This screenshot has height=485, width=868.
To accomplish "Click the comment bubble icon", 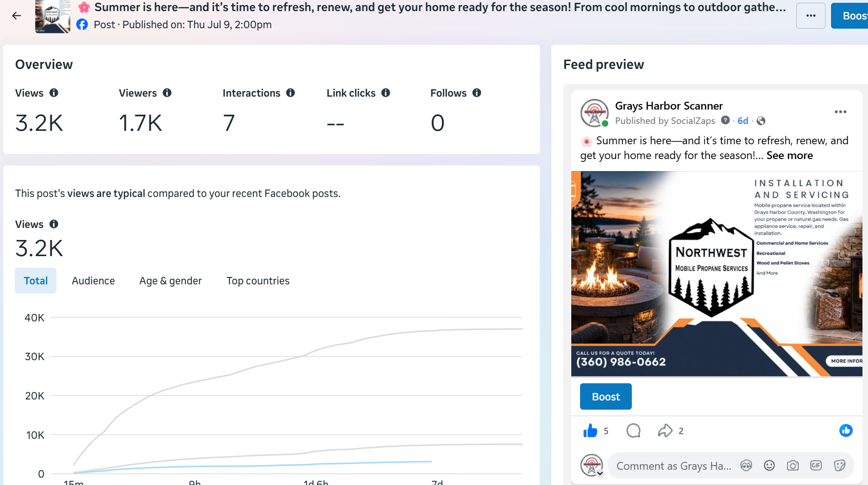I will tap(633, 431).
